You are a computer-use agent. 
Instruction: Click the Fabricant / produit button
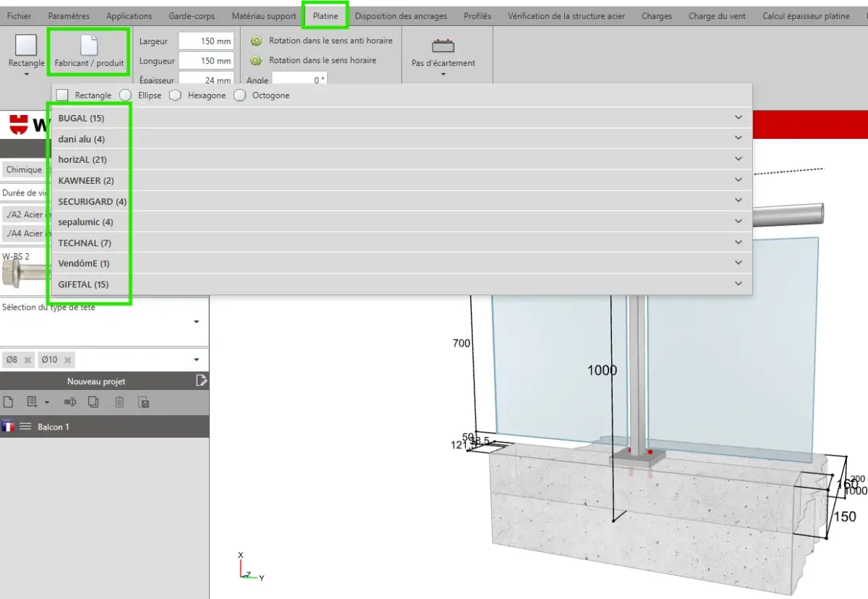pos(89,51)
